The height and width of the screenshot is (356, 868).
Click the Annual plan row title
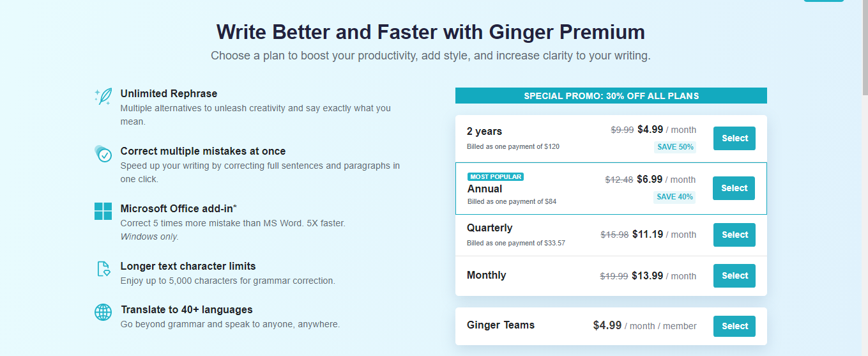485,189
